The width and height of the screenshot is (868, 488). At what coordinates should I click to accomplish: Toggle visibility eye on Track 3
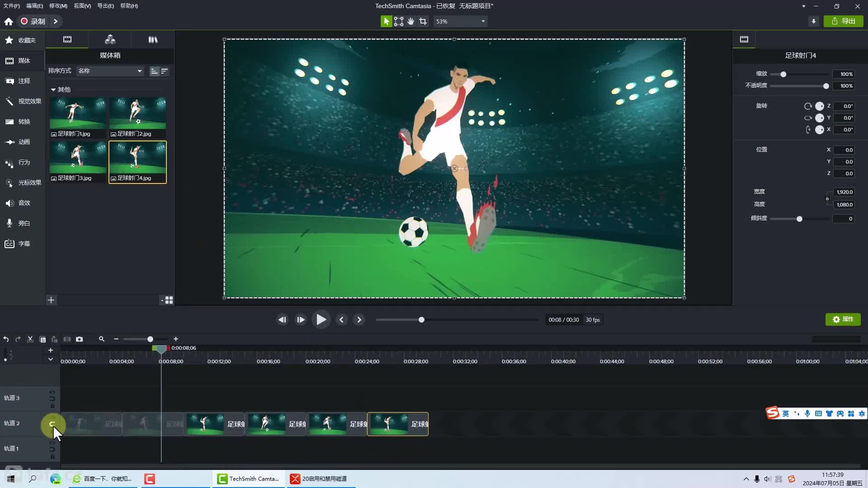[52, 392]
